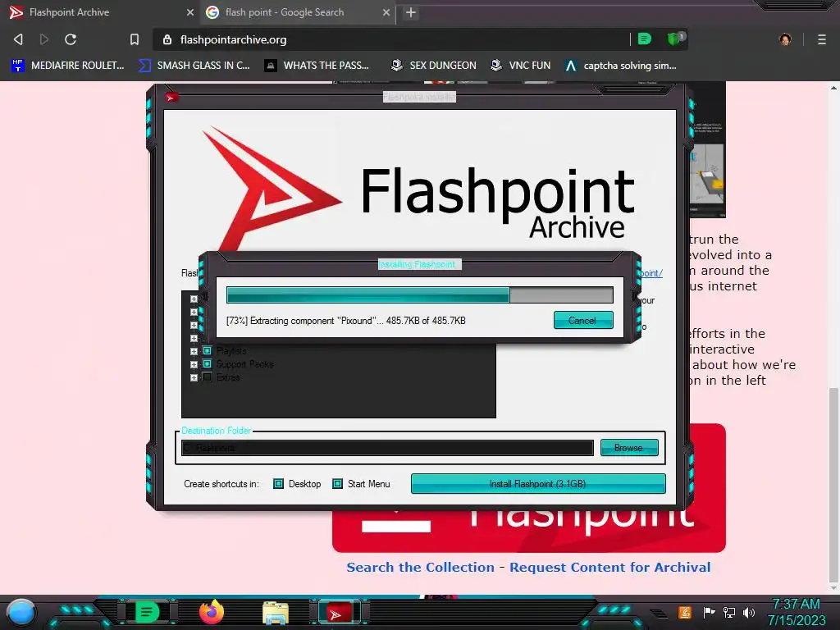Open the VNC FUN bookmark

(521, 66)
